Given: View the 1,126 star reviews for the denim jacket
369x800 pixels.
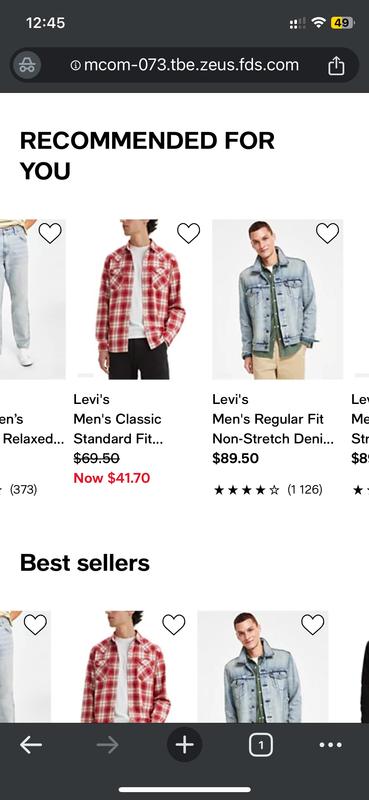Looking at the screenshot, I should click(268, 490).
